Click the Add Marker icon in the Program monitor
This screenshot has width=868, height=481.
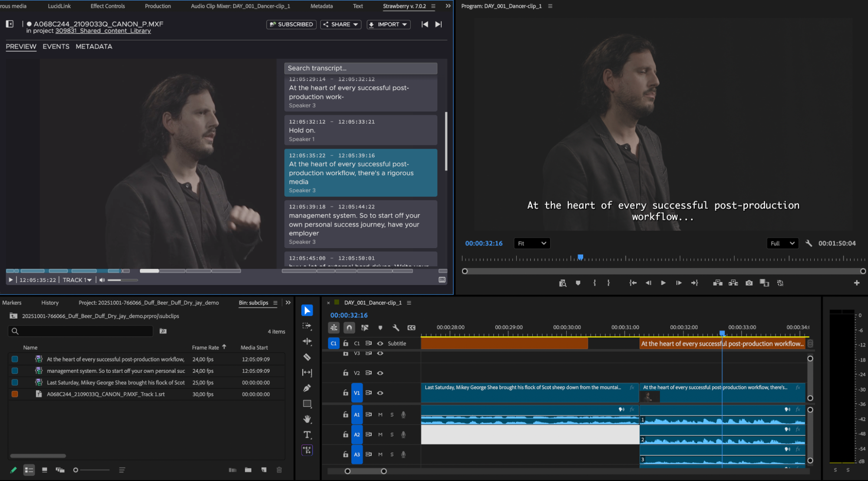[578, 283]
